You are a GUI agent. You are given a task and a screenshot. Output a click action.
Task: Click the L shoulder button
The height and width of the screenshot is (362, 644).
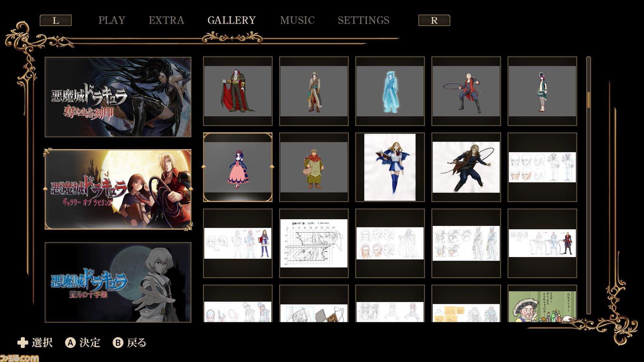tap(56, 20)
